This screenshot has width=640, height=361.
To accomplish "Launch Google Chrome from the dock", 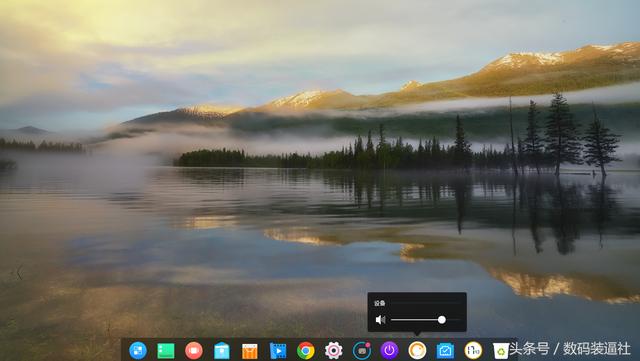I will tap(306, 350).
